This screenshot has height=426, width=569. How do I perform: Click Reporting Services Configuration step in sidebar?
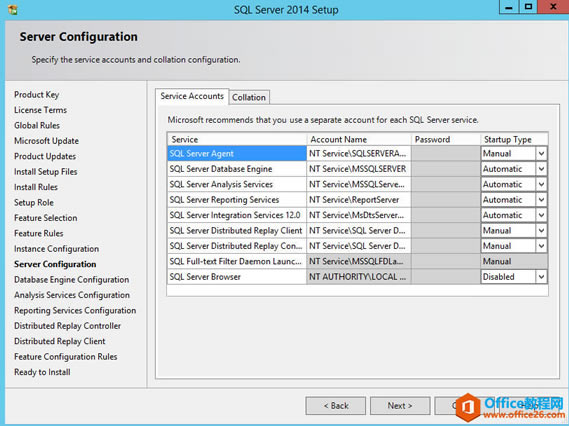click(75, 311)
